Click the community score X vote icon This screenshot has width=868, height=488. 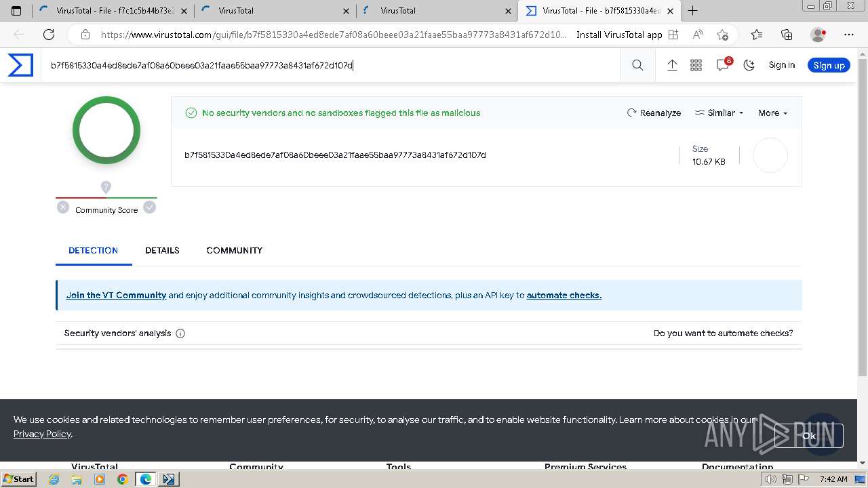click(63, 207)
